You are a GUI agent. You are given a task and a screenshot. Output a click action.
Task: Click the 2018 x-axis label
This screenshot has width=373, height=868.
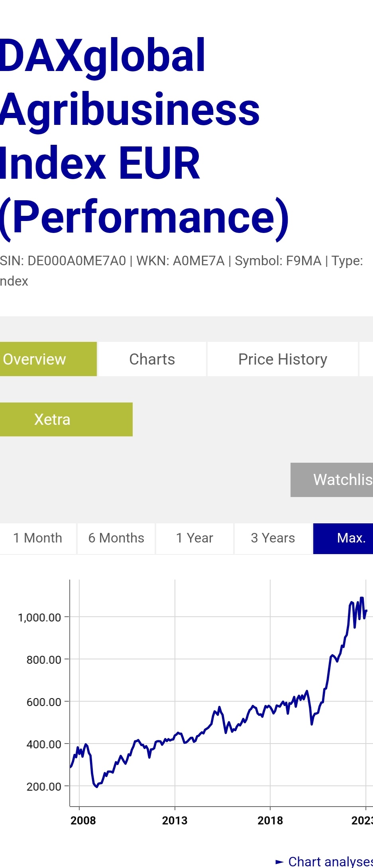pos(270,821)
